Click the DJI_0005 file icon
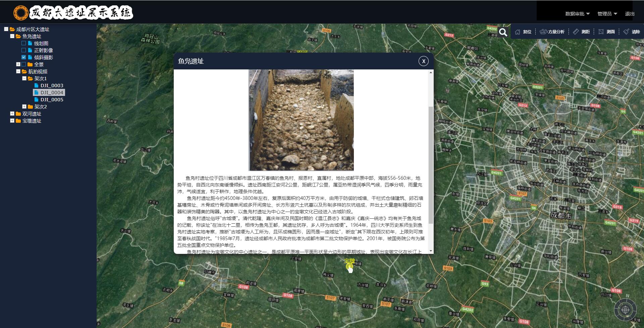This screenshot has height=328, width=644. 37,100
